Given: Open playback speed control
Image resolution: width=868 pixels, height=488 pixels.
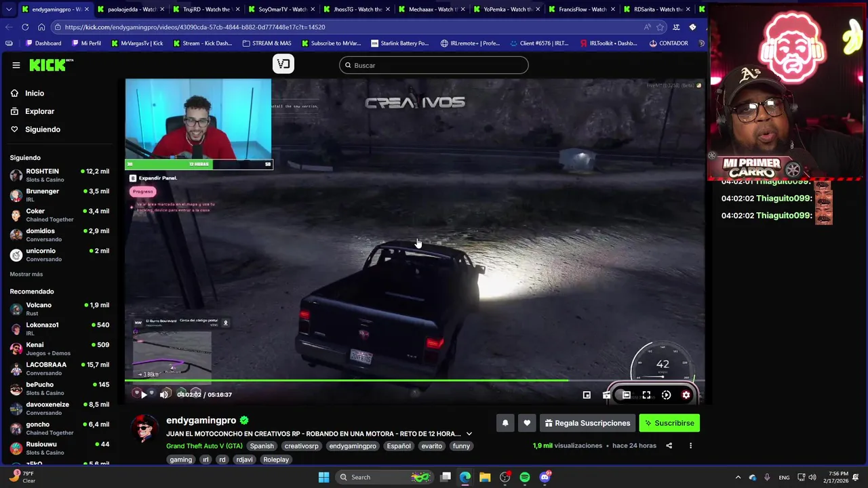Looking at the screenshot, I should (666, 395).
